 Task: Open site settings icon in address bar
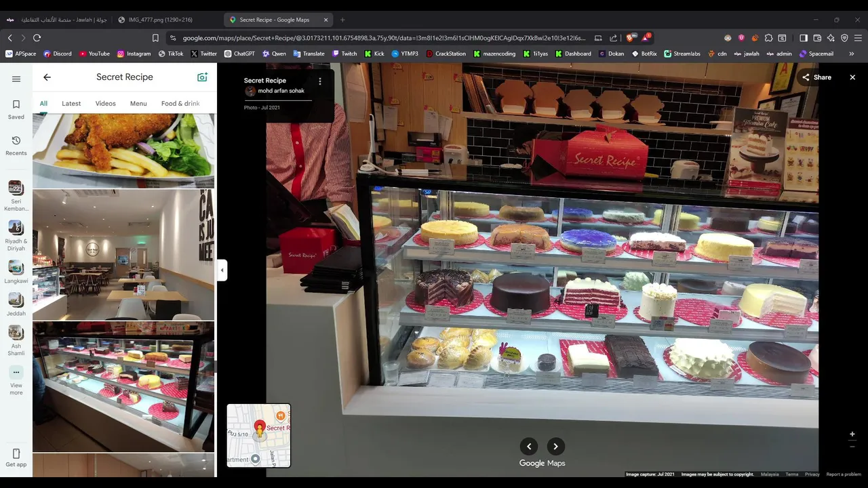coord(173,38)
